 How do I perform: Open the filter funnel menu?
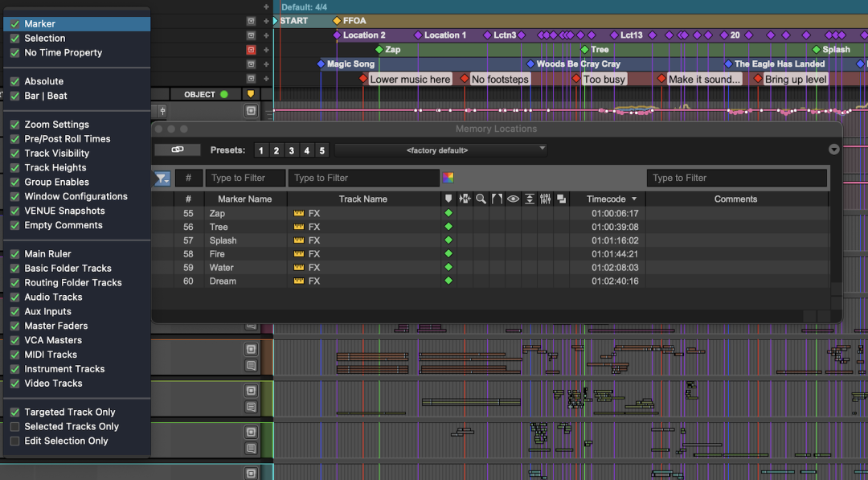point(162,178)
